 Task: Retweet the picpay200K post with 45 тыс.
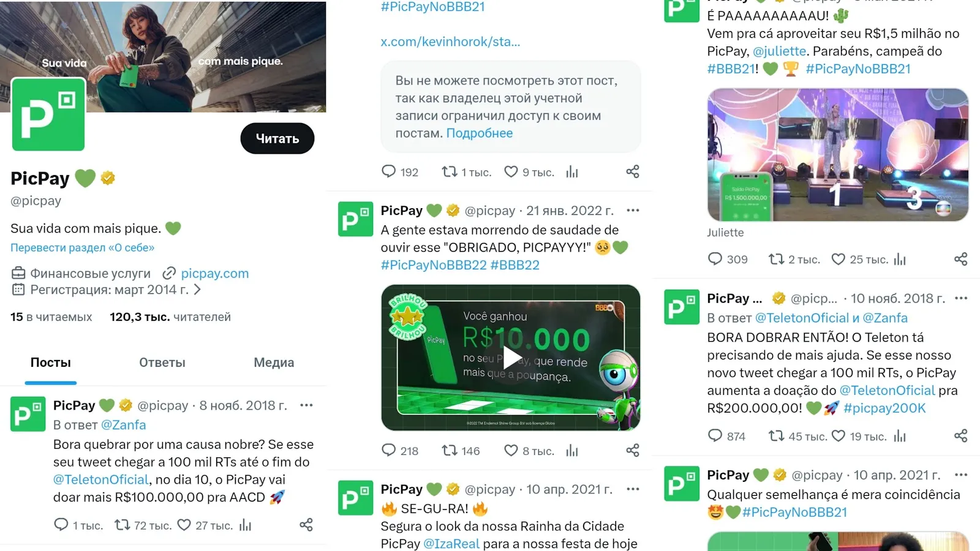[776, 436]
